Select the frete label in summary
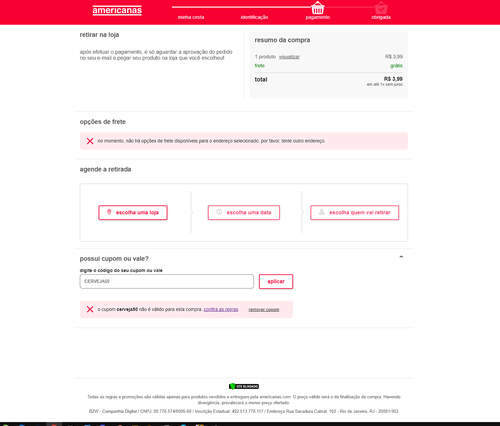 click(260, 66)
